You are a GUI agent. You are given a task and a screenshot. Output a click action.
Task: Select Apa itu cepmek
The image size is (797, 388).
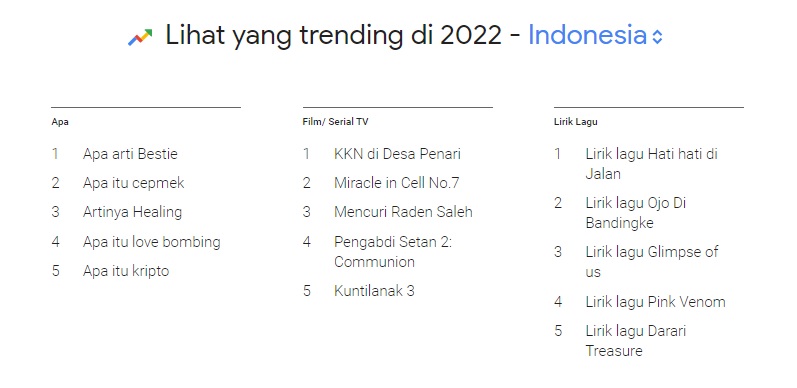coord(134,183)
